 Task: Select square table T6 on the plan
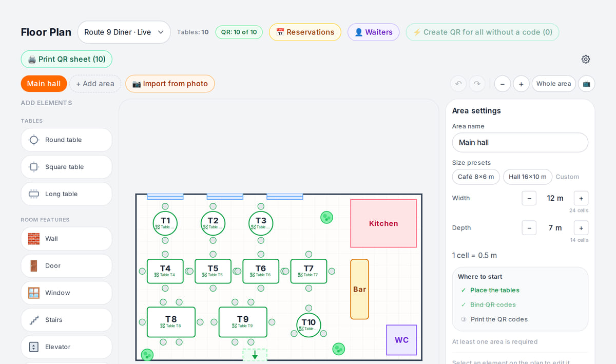click(x=261, y=271)
